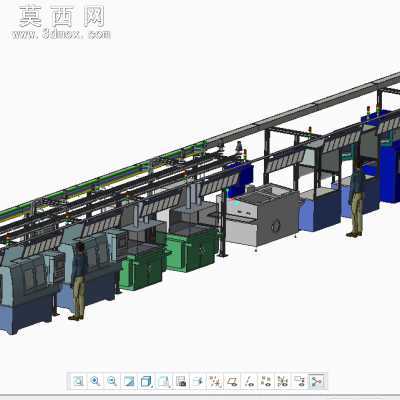
Task: Toggle the datum axis display icon
Action: point(250,381)
